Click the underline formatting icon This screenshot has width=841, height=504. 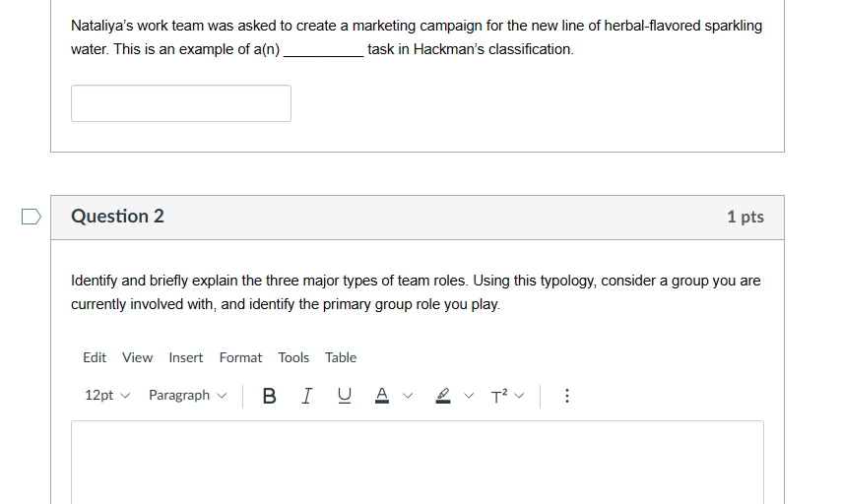pos(344,396)
